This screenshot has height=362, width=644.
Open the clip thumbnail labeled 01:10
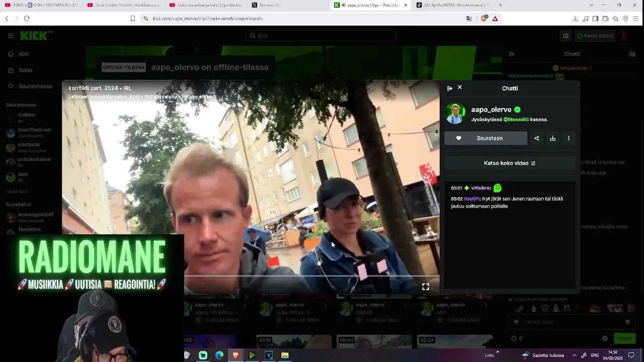[294, 342]
